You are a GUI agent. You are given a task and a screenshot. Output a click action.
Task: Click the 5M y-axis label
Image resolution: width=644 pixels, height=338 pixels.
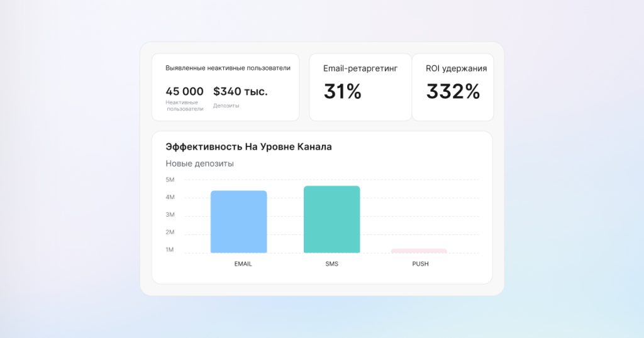170,180
